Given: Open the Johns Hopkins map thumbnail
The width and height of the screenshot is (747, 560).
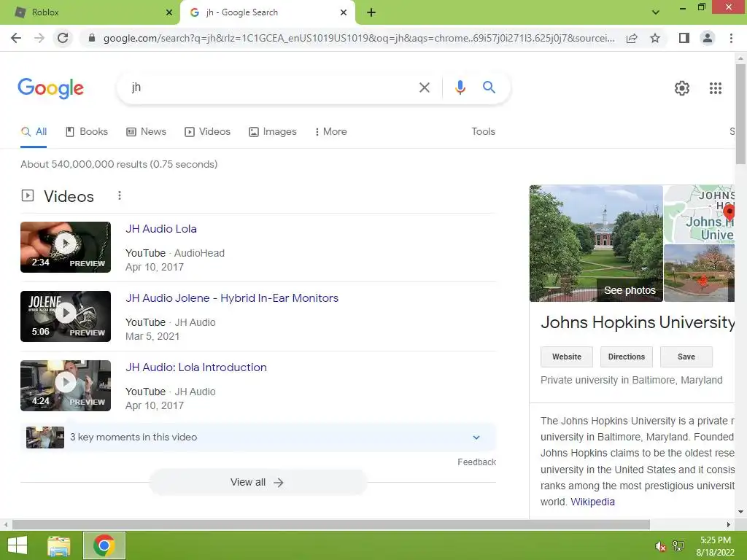Looking at the screenshot, I should [699, 214].
